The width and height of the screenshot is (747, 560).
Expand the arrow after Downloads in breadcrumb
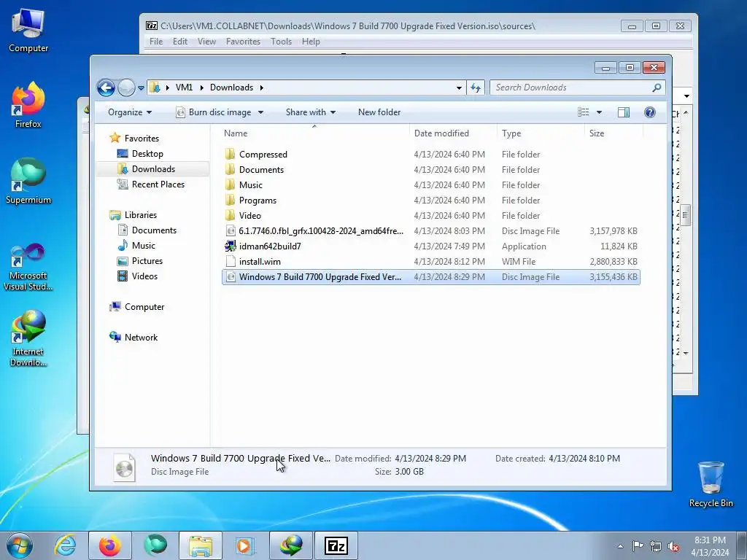pos(262,87)
